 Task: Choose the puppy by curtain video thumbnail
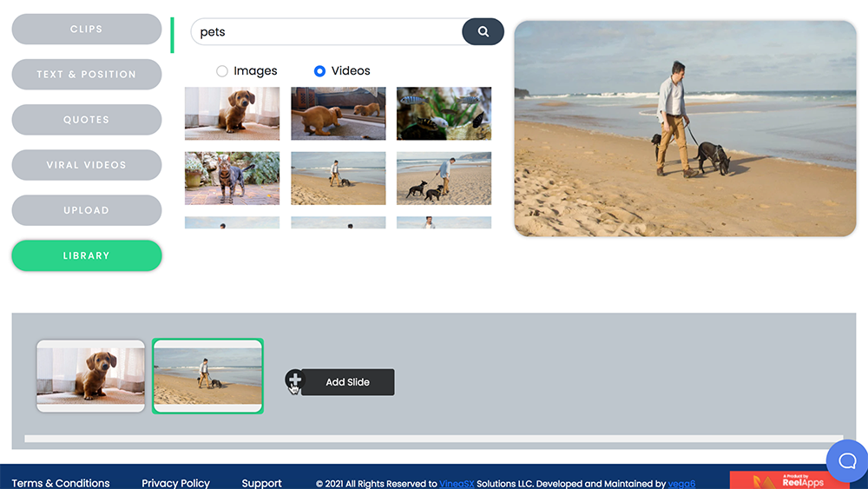(x=232, y=113)
